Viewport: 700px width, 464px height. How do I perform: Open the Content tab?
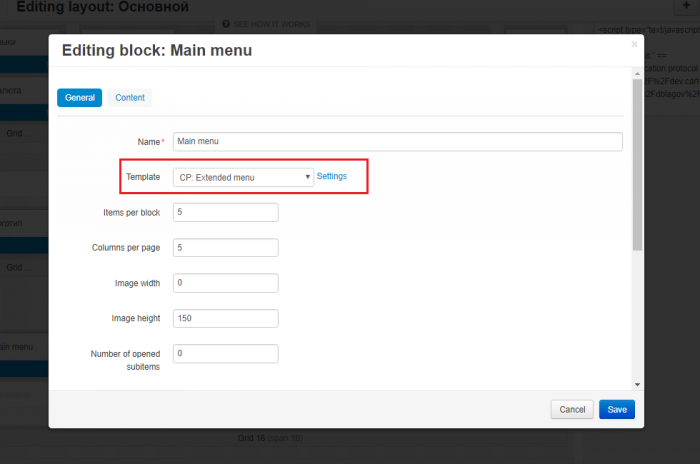[x=130, y=98]
